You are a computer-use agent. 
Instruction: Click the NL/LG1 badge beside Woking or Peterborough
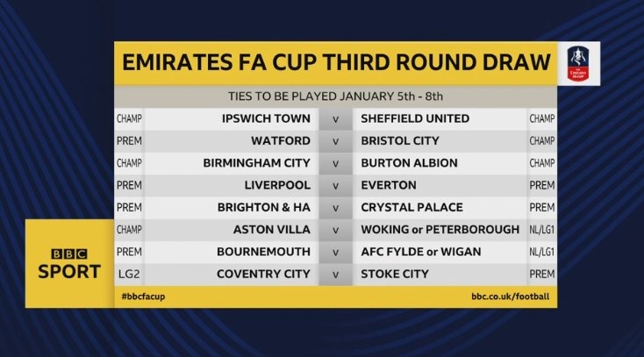(x=541, y=230)
